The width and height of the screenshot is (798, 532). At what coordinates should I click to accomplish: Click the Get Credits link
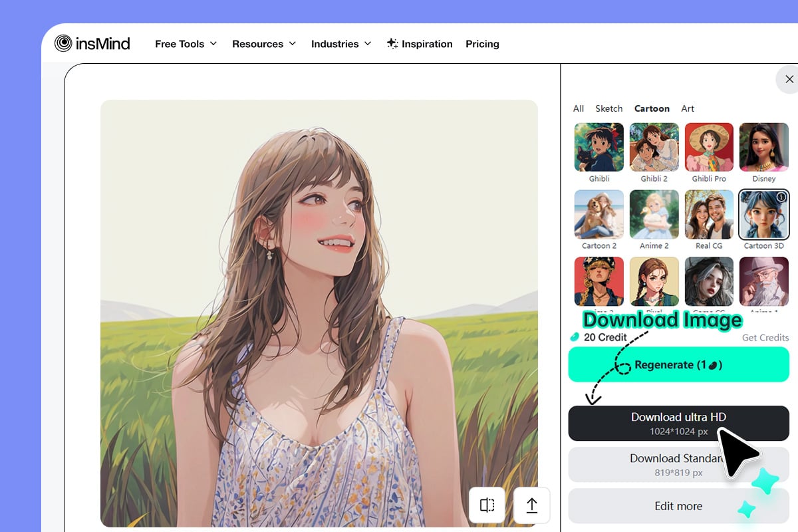(x=765, y=337)
